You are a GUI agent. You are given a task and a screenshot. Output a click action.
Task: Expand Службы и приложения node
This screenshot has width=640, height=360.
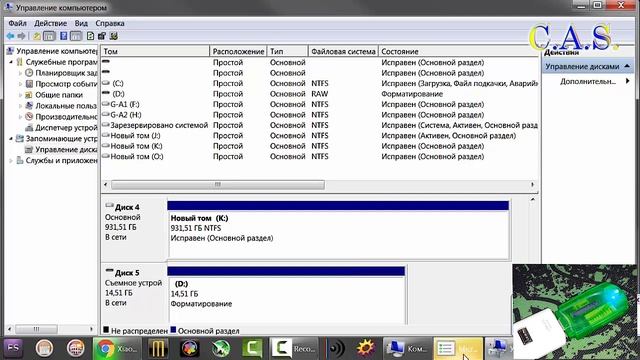(x=11, y=161)
